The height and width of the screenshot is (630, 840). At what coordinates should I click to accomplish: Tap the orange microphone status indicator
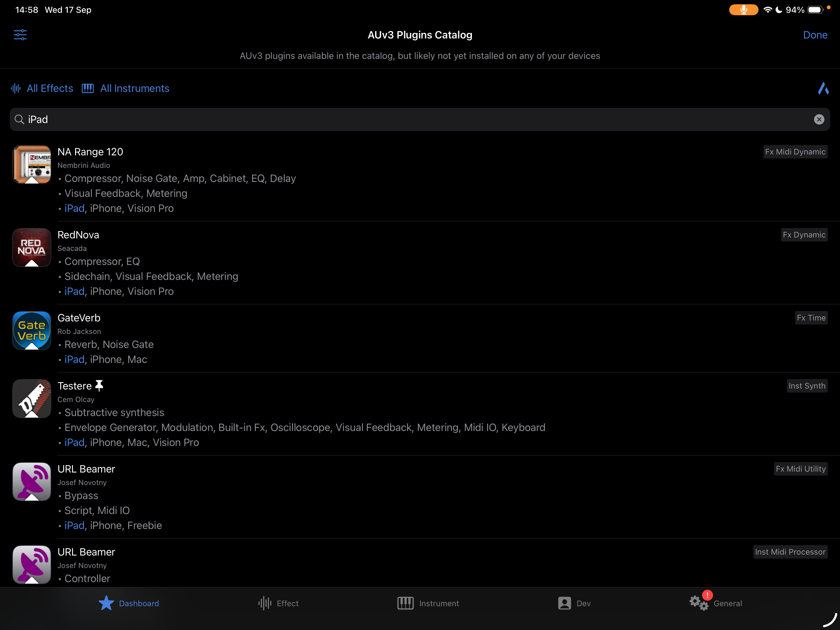[743, 10]
